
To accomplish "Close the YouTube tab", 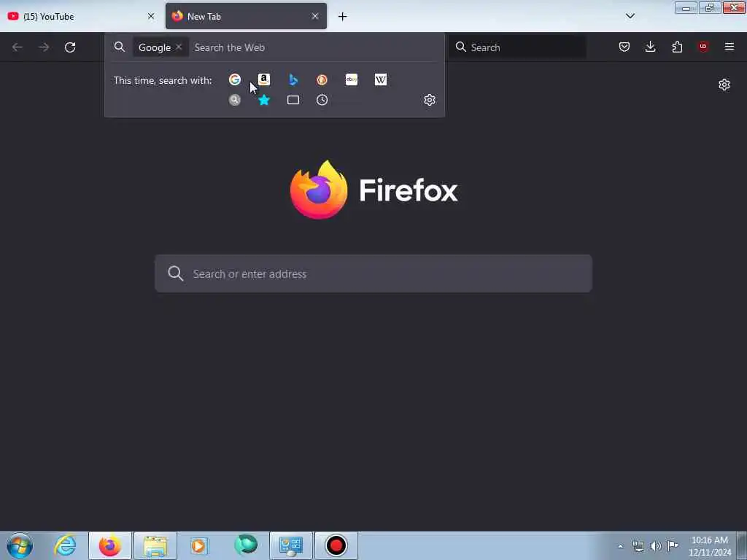I will coord(151,16).
